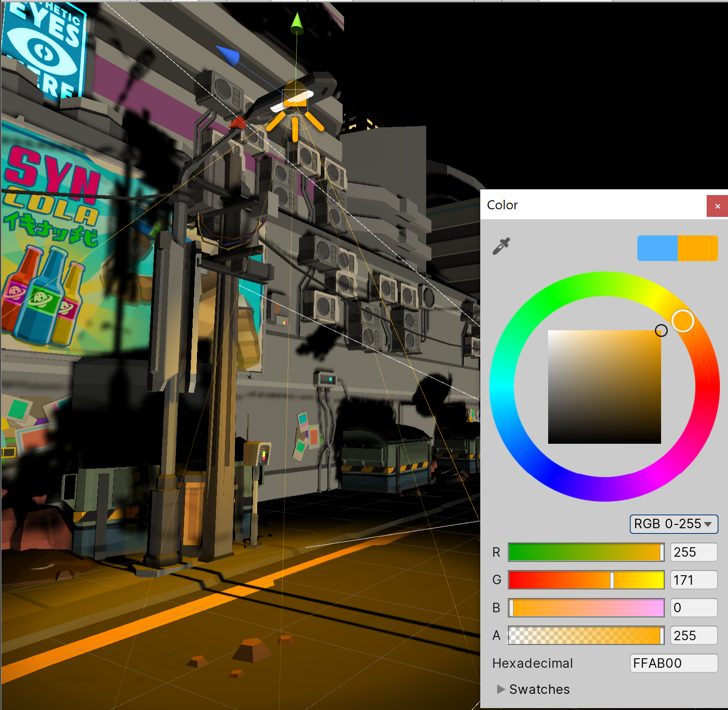Click the G value field showing 171
Image resolution: width=728 pixels, height=710 pixels.
point(693,580)
